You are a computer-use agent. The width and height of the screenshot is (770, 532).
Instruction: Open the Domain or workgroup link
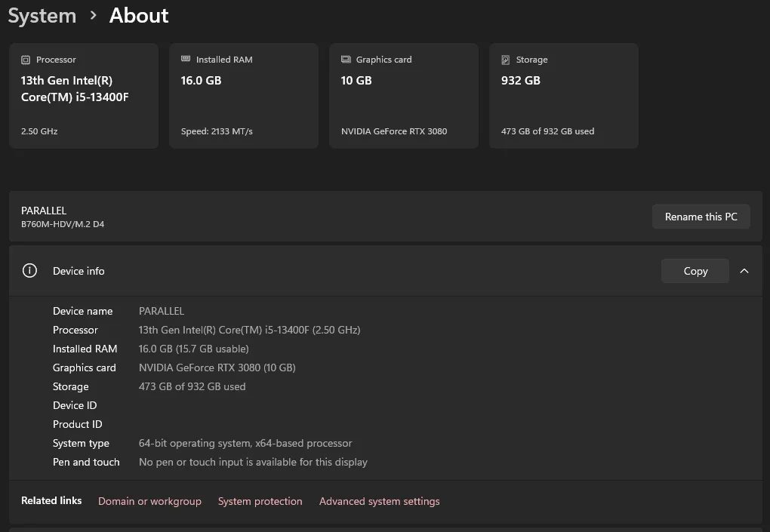pyautogui.click(x=149, y=501)
